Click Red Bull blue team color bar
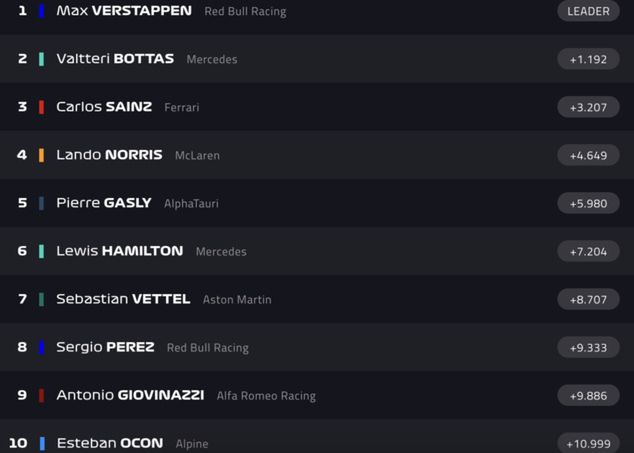 click(41, 11)
